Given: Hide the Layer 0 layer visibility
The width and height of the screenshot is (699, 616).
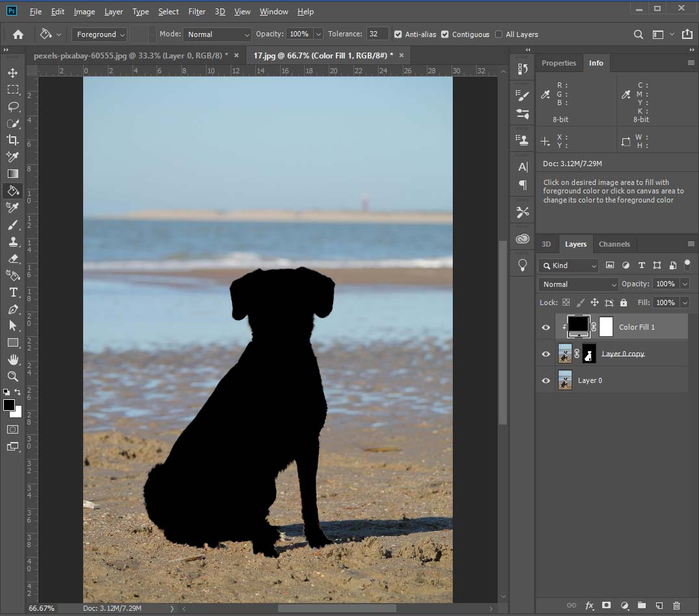Looking at the screenshot, I should [546, 380].
